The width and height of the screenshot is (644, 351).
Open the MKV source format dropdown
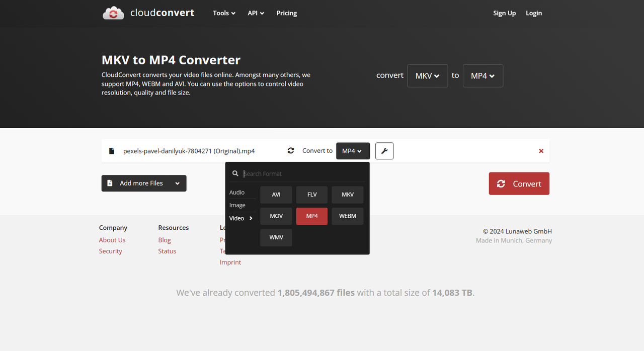click(427, 76)
